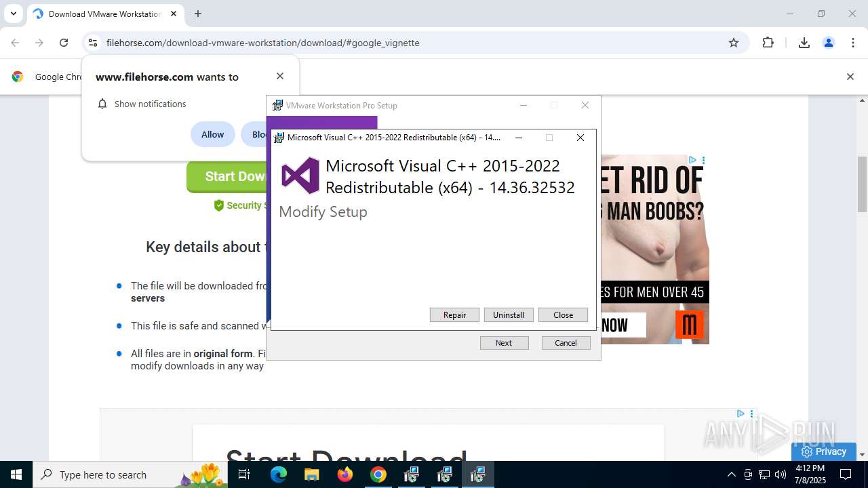Click Uninstall in Visual C++ setup
868x488 pixels.
(509, 315)
